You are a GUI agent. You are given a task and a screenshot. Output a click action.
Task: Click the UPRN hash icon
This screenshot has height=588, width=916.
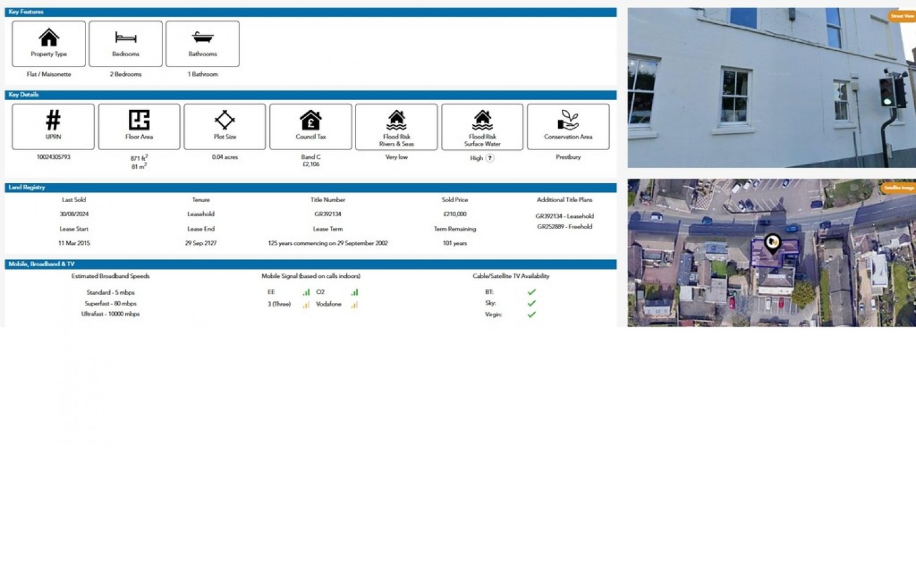pyautogui.click(x=53, y=120)
